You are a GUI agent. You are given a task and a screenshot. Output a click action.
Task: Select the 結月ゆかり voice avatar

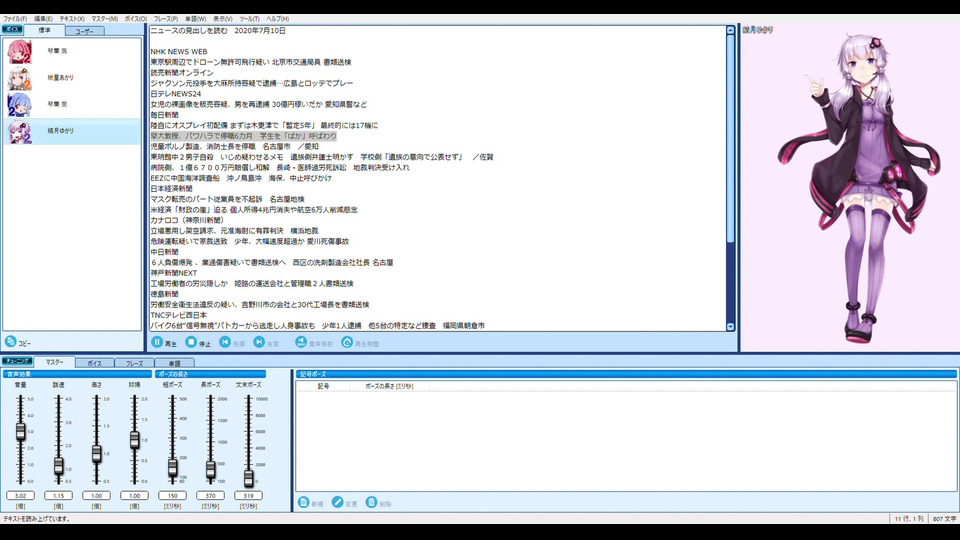[x=19, y=132]
